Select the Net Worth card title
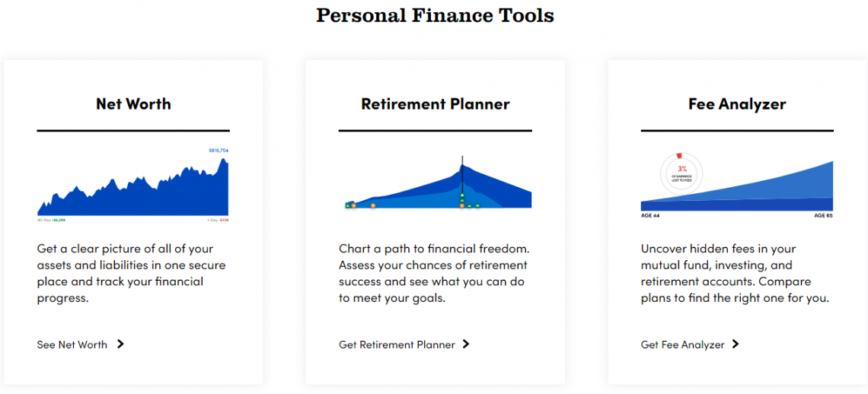 [x=133, y=104]
